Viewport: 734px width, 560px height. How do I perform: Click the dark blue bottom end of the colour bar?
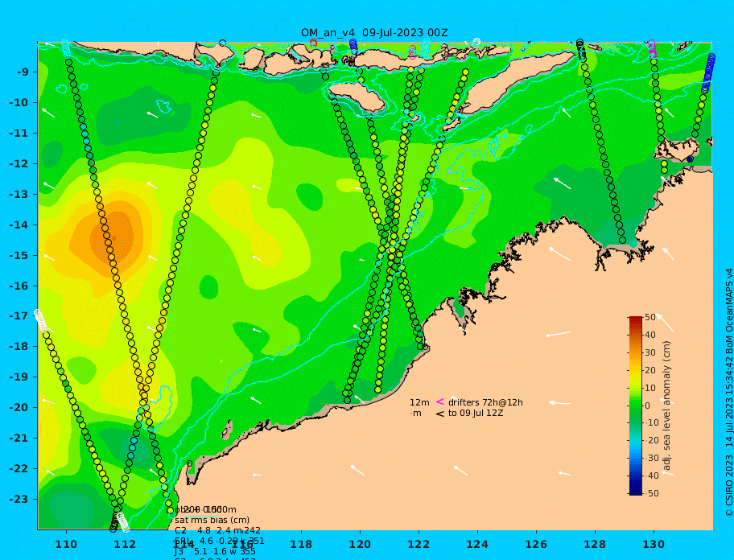pyautogui.click(x=636, y=492)
